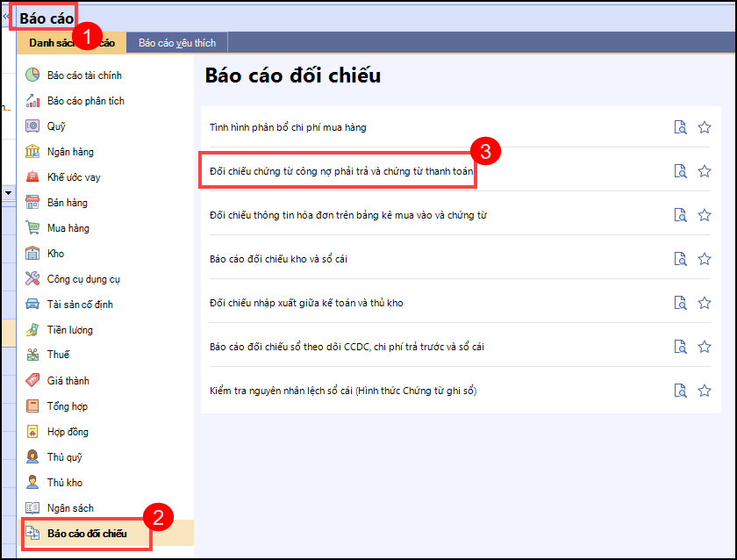Open the Tài sản cố định car icon

coord(32,305)
